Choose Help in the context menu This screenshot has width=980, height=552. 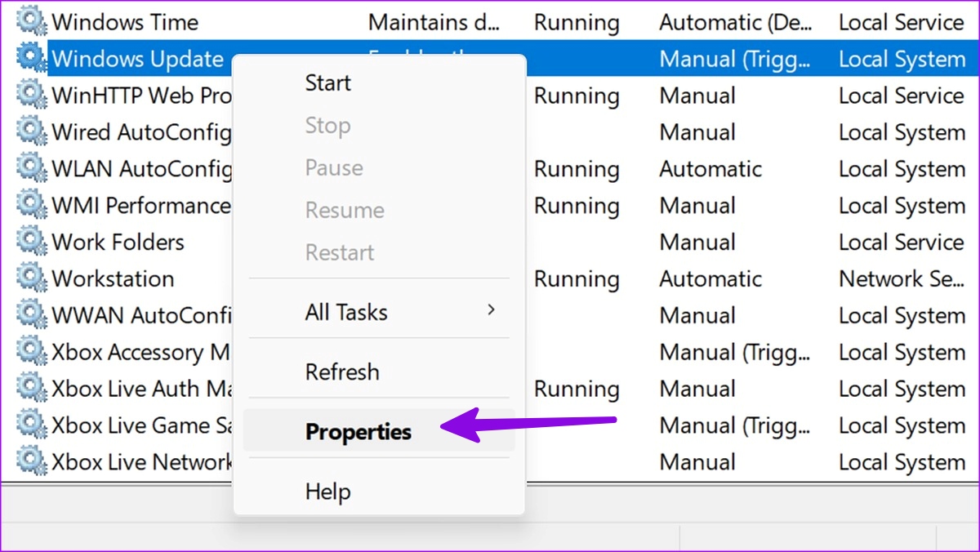pos(327,492)
